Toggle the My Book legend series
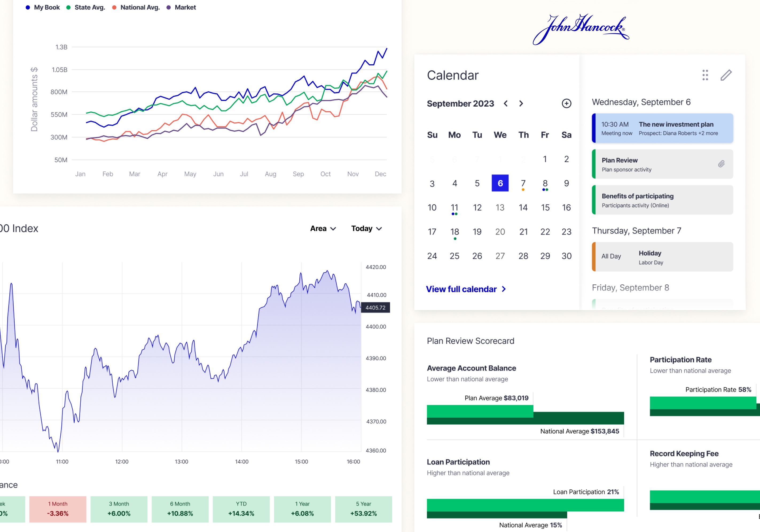The width and height of the screenshot is (760, 532). [43, 7]
